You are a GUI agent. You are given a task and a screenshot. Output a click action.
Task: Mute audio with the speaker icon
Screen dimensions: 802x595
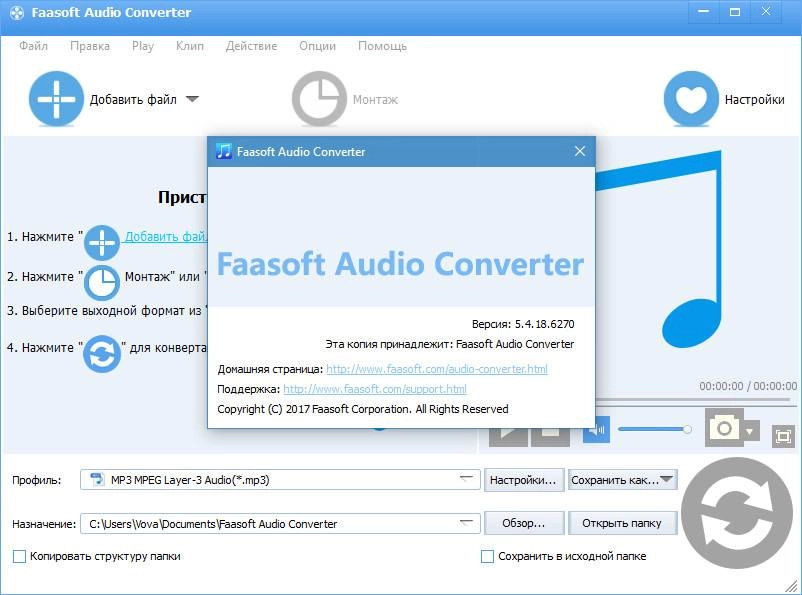596,430
